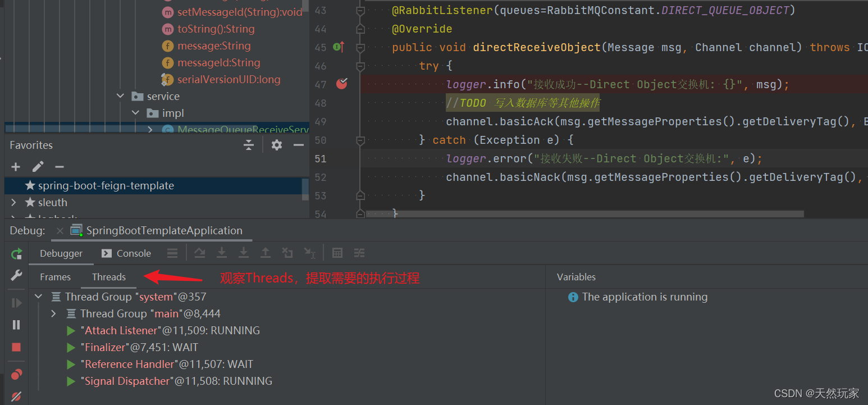Collapse Thread Group "system"
The height and width of the screenshot is (405, 868).
point(38,297)
